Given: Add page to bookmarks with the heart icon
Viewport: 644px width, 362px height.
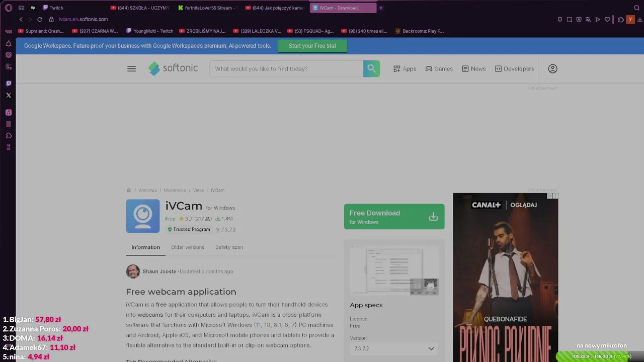Looking at the screenshot, I should click(607, 20).
